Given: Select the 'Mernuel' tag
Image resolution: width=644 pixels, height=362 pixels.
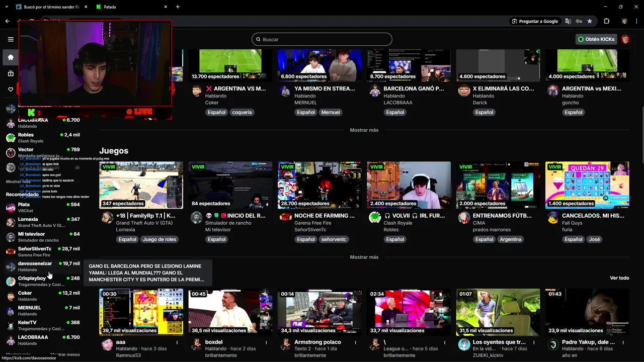Looking at the screenshot, I should [x=331, y=113].
